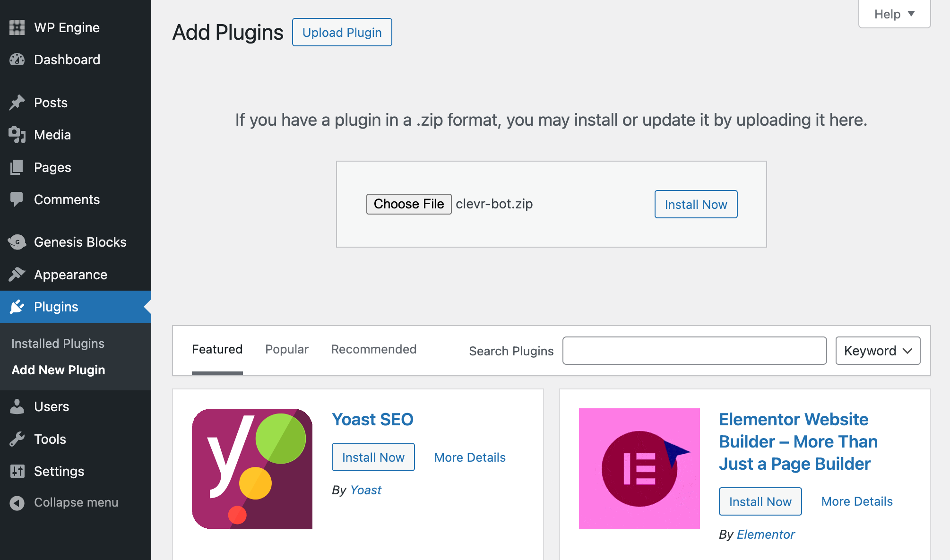Switch to the Popular plugins tab
This screenshot has height=560, width=950.
(287, 349)
